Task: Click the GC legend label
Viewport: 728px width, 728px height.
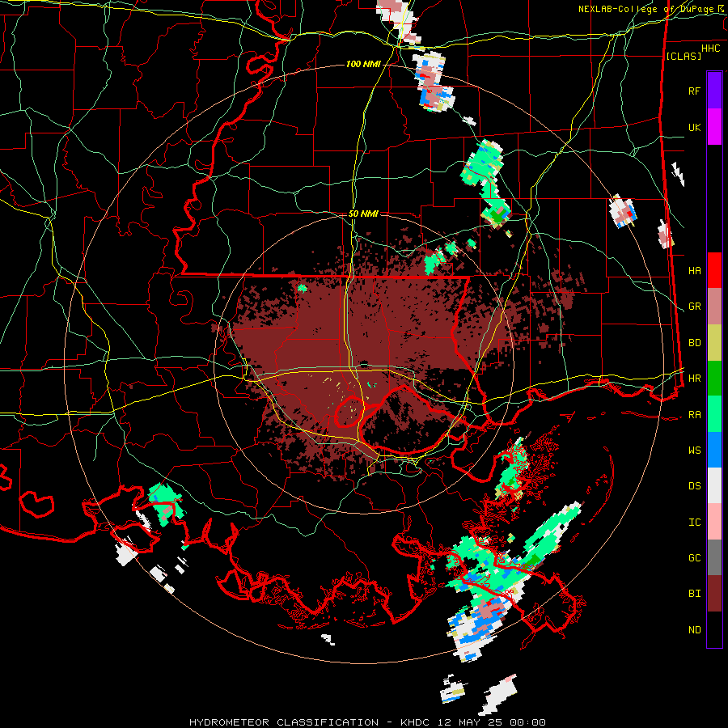Action: (694, 558)
